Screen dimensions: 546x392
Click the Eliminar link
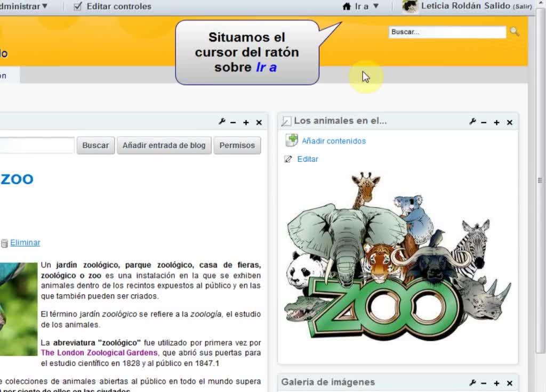[x=25, y=242]
